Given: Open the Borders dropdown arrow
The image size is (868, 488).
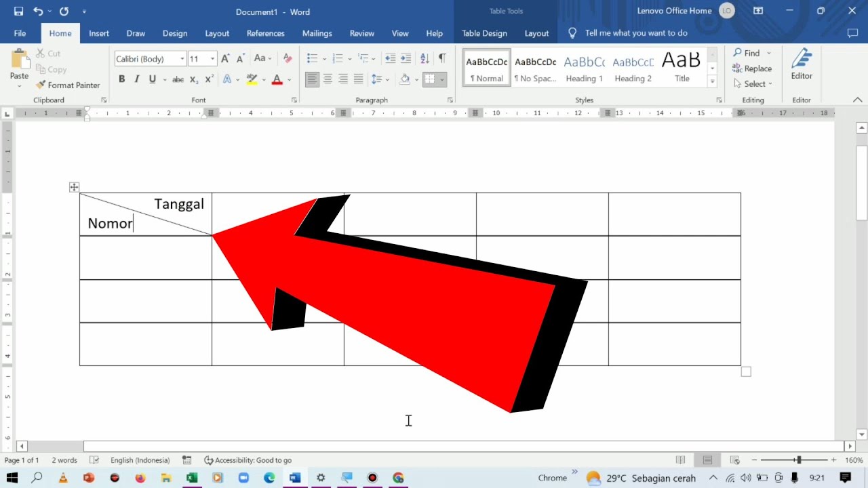Looking at the screenshot, I should 442,79.
